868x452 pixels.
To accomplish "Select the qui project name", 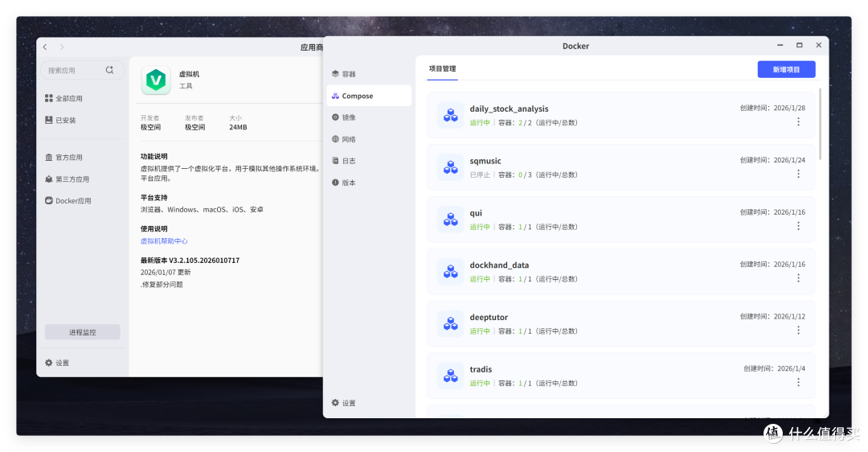I will pos(476,213).
